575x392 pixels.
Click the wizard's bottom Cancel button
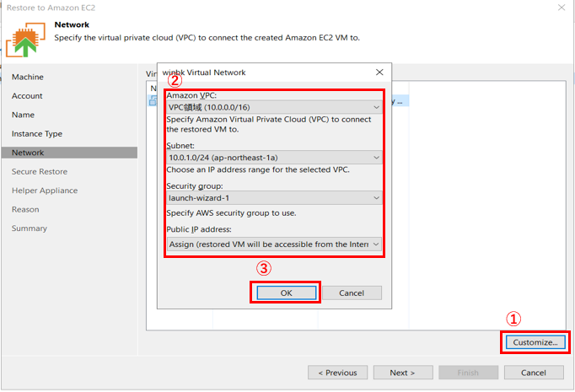(x=534, y=373)
